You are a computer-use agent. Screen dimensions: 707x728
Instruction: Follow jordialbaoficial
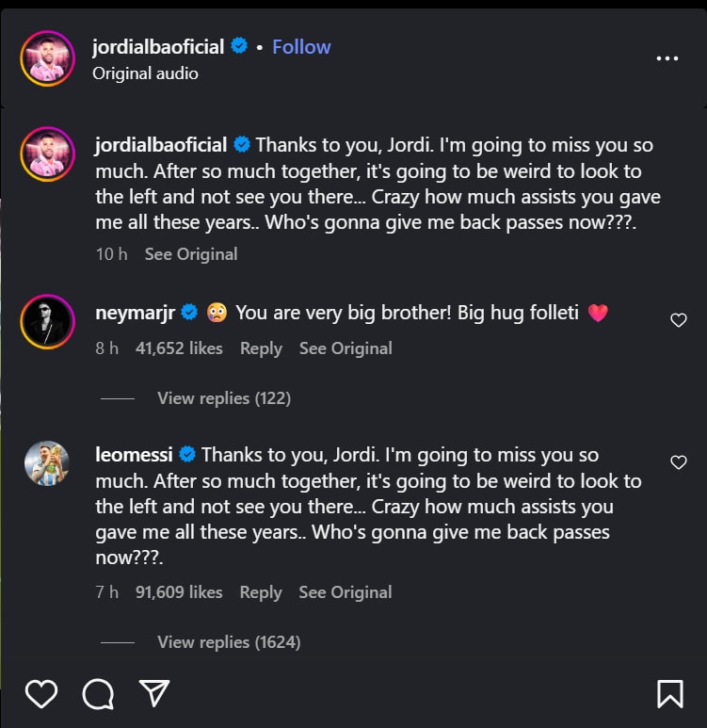(x=301, y=47)
